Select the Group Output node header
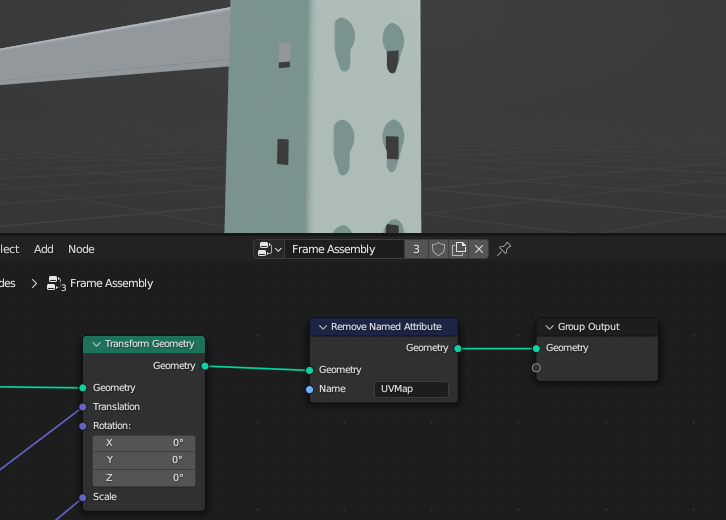 (597, 327)
